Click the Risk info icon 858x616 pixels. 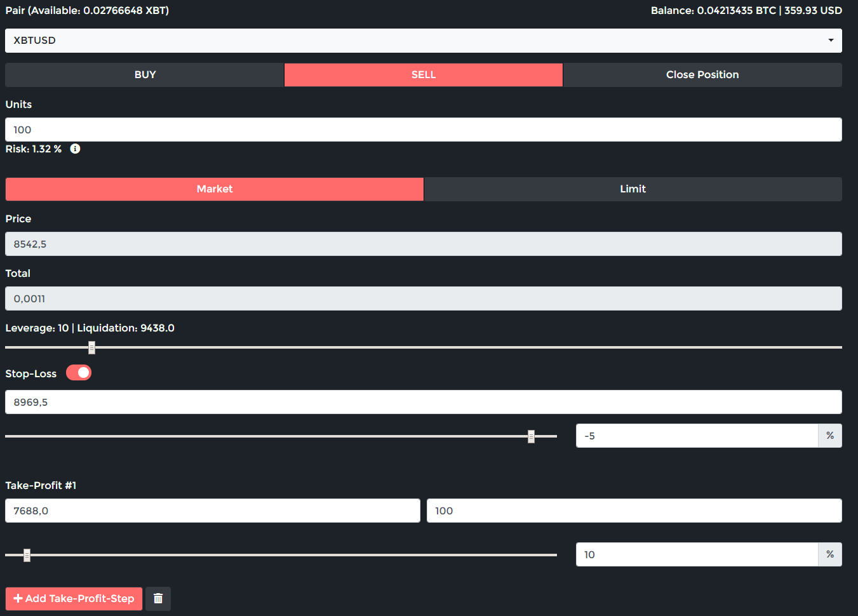pyautogui.click(x=75, y=149)
